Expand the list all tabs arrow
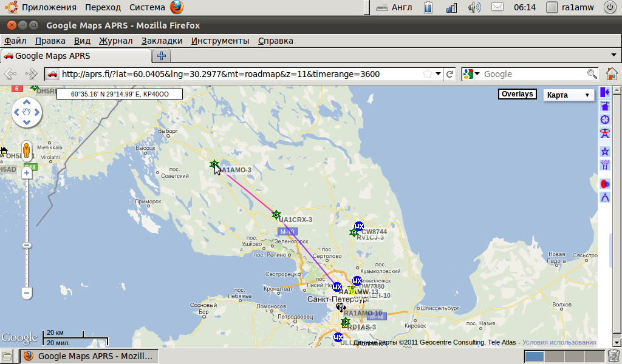This screenshot has height=364, width=622. (x=613, y=55)
